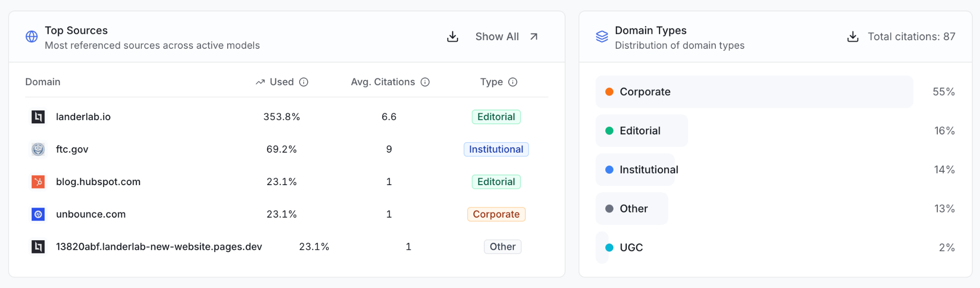Screen dimensions: 980x288
Task: Click the Domain Types layers icon
Action: click(x=602, y=37)
